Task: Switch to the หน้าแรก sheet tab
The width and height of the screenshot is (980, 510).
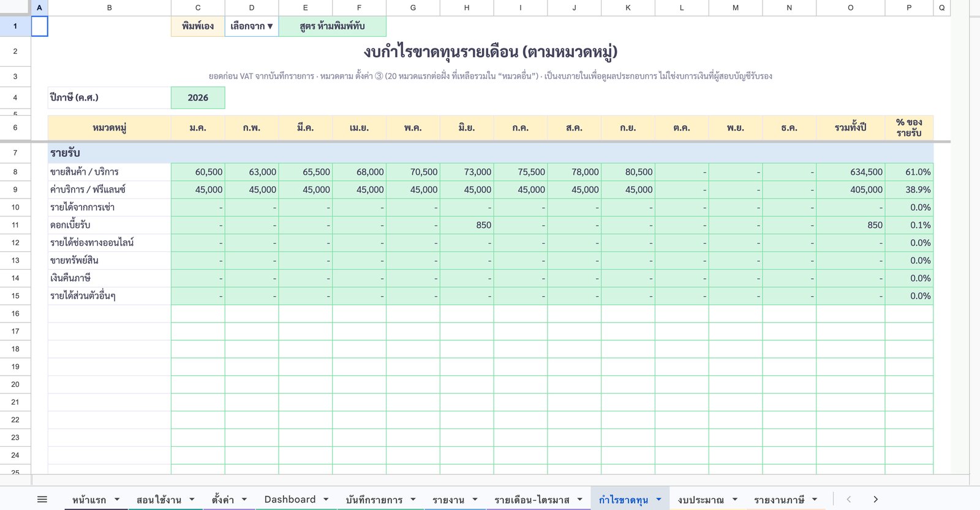Action: (x=89, y=500)
